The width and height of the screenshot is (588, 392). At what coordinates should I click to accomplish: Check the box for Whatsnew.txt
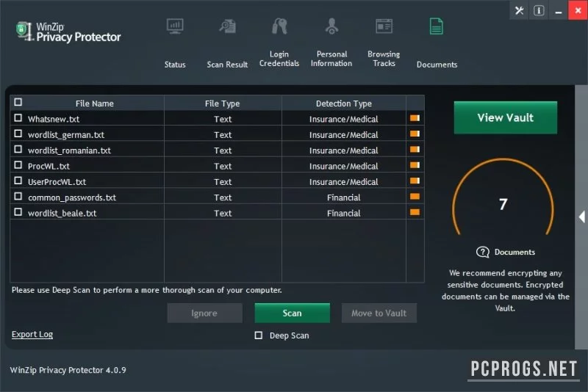pos(18,118)
